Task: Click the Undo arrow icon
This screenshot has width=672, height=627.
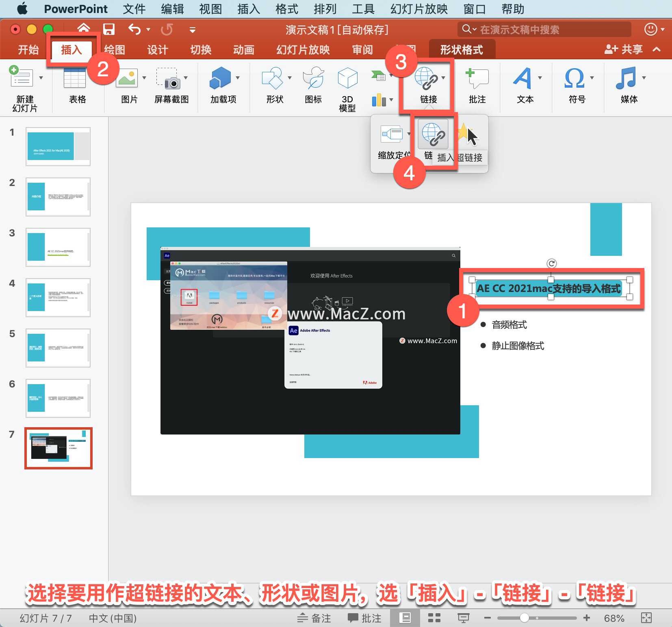Action: [134, 29]
